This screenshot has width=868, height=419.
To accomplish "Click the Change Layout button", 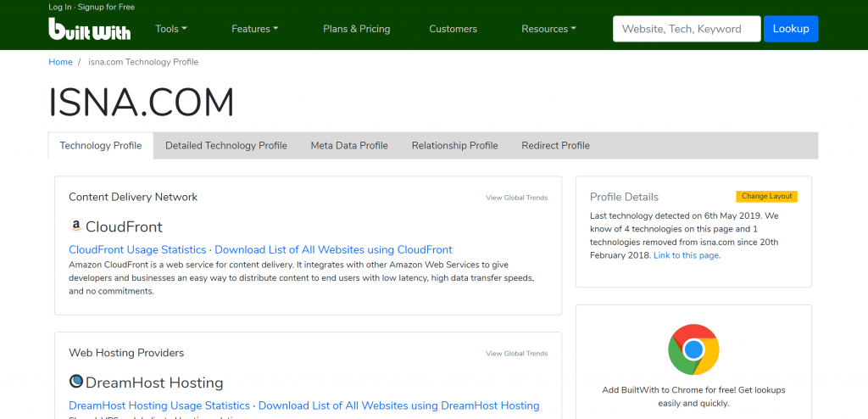I will pyautogui.click(x=766, y=196).
